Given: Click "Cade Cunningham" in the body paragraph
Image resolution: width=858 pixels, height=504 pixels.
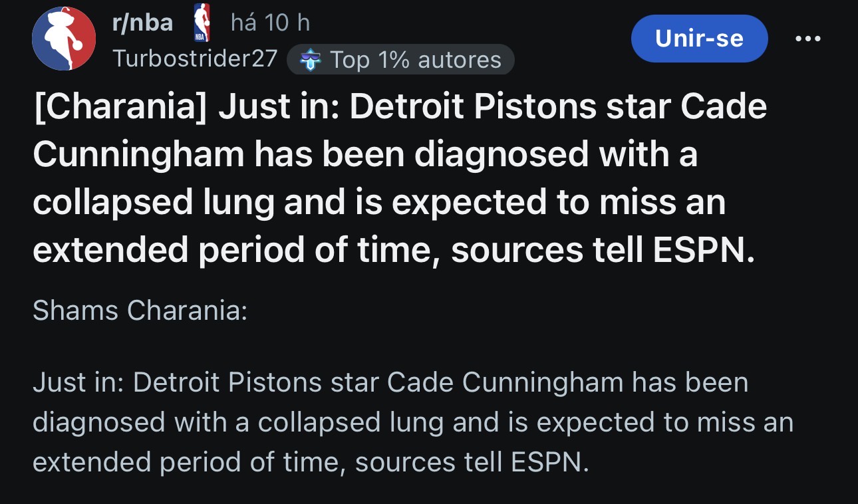Looking at the screenshot, I should click(507, 383).
